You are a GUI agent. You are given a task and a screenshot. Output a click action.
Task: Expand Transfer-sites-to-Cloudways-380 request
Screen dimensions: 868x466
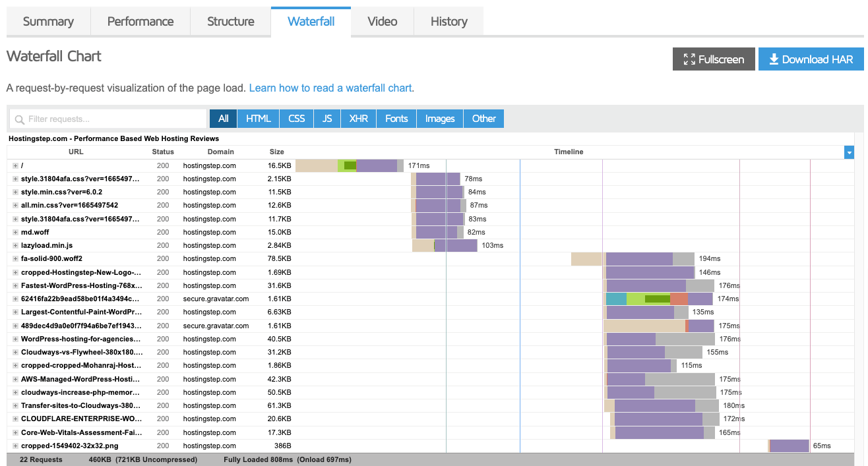(15, 405)
